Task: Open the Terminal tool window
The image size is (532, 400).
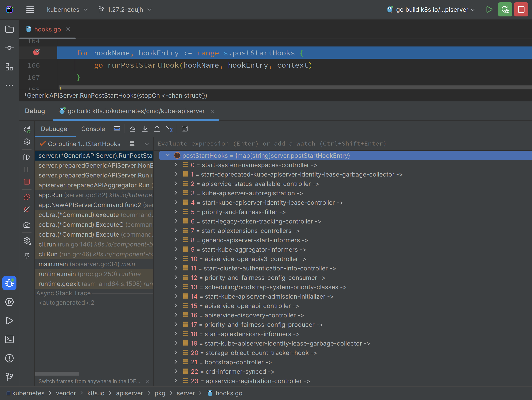Action: coord(9,339)
